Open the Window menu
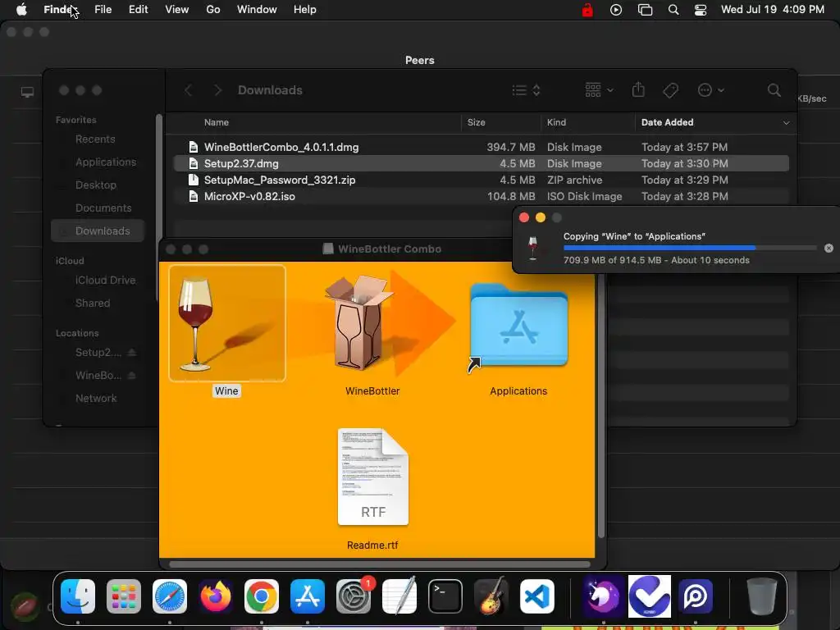Screen dimensions: 840x630 tap(257, 10)
